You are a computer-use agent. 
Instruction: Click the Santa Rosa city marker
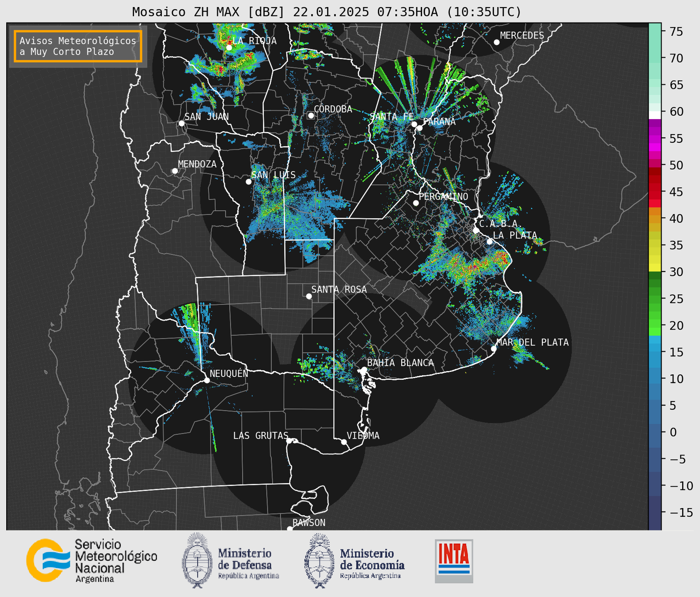coord(309,296)
